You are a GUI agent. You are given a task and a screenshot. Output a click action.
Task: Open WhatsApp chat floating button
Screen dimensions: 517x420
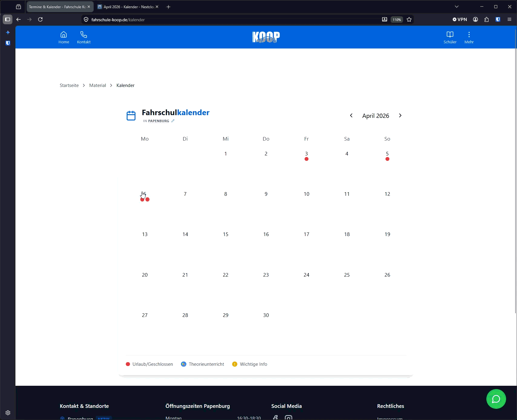click(x=496, y=399)
